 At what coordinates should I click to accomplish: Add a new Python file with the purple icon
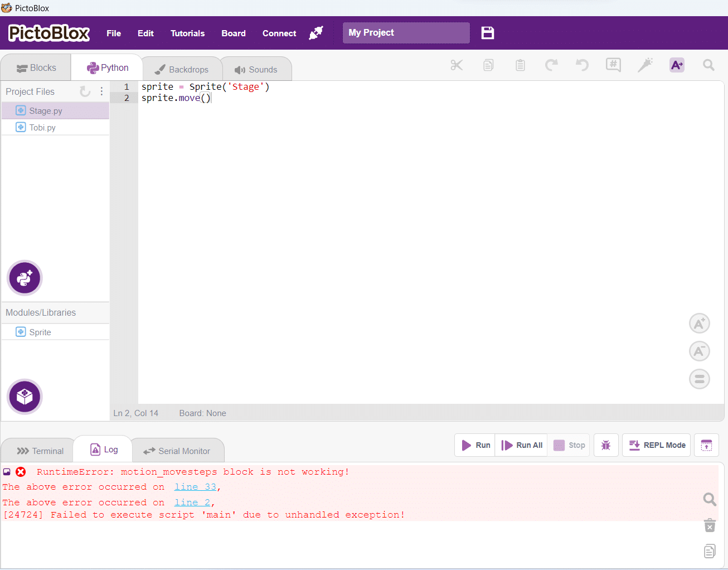click(25, 278)
